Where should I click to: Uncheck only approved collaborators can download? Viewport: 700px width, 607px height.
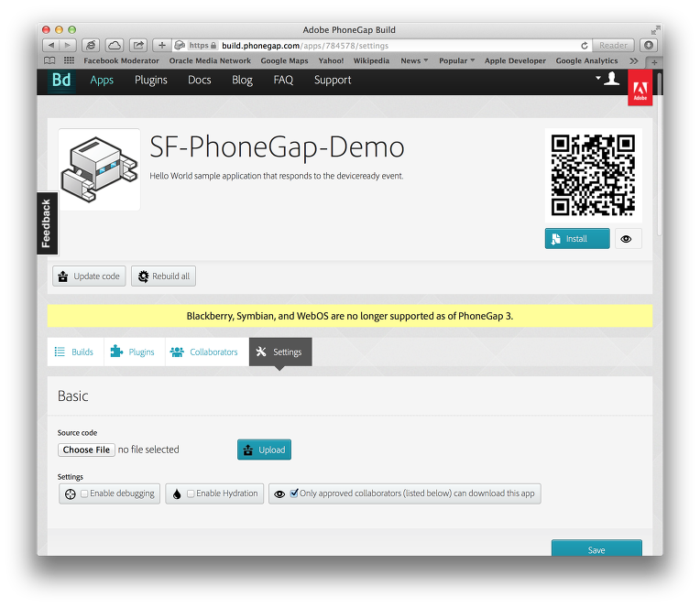[x=294, y=493]
